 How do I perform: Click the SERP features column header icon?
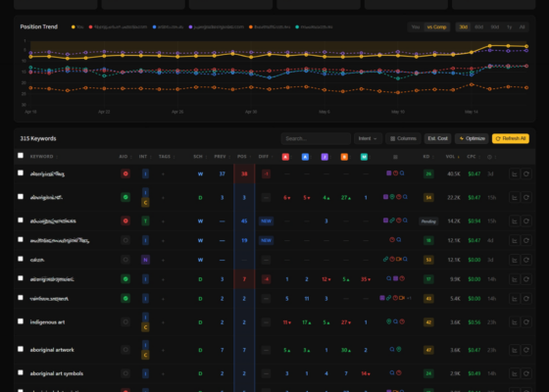tap(395, 157)
